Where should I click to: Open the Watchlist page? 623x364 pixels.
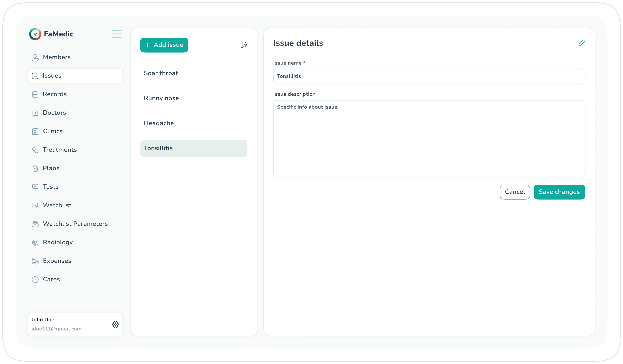pos(75,206)
